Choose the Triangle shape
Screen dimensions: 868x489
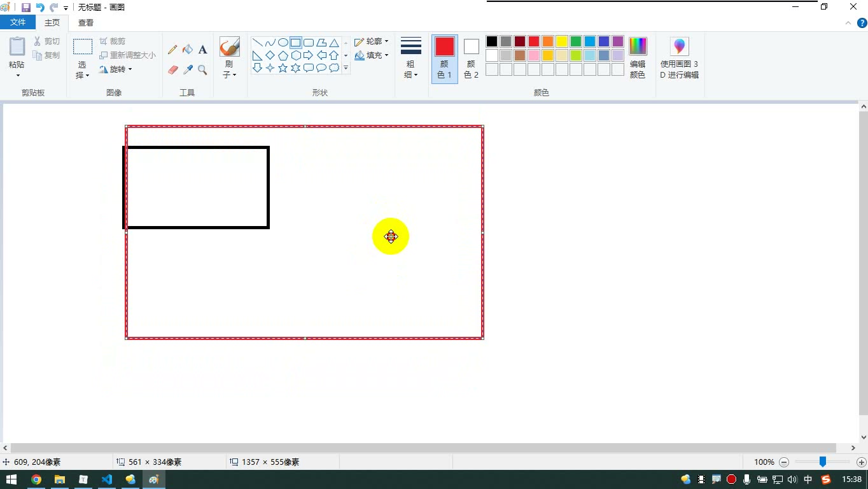click(334, 43)
